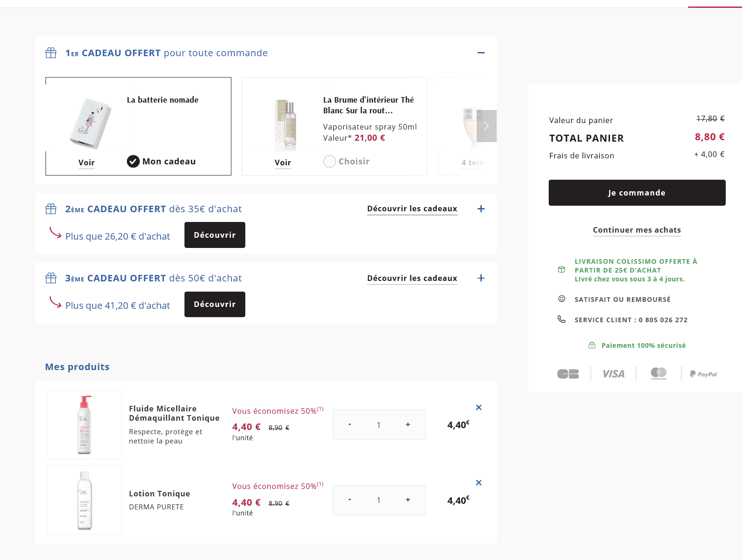
Task: Click gift icon beside 1er cadeau offert
Action: 51,53
